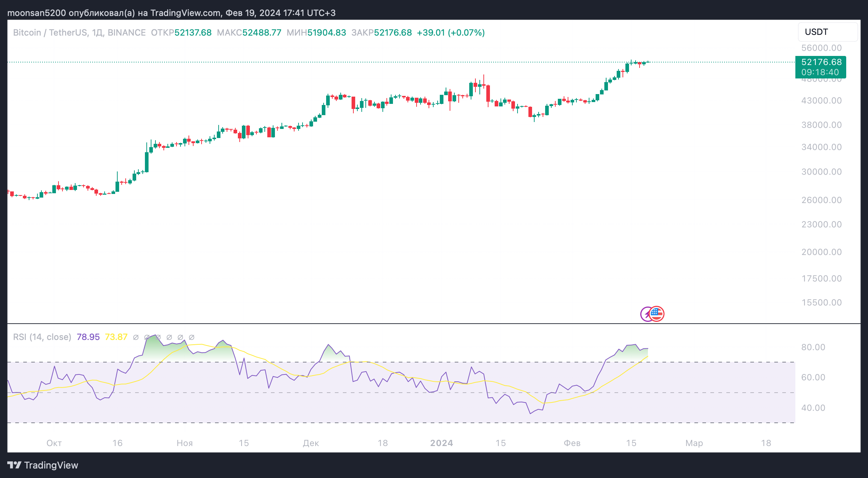Click the yellow RSI moving average value 73.87
Screen dimensions: 868x478
pyautogui.click(x=116, y=337)
